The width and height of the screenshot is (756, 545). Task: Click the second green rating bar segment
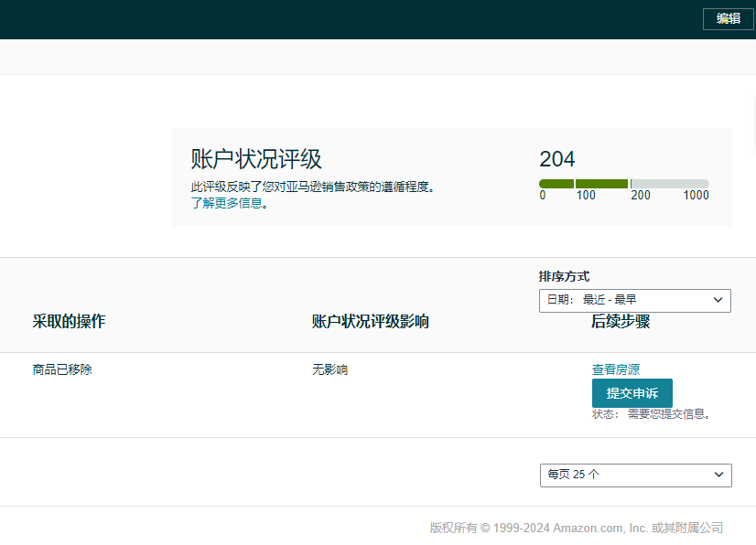pos(601,184)
